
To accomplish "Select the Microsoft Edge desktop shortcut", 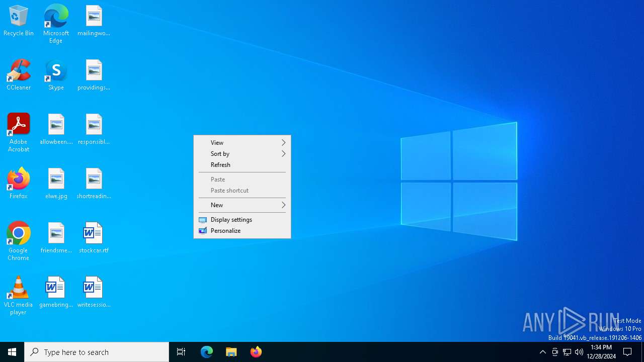I will click(56, 24).
